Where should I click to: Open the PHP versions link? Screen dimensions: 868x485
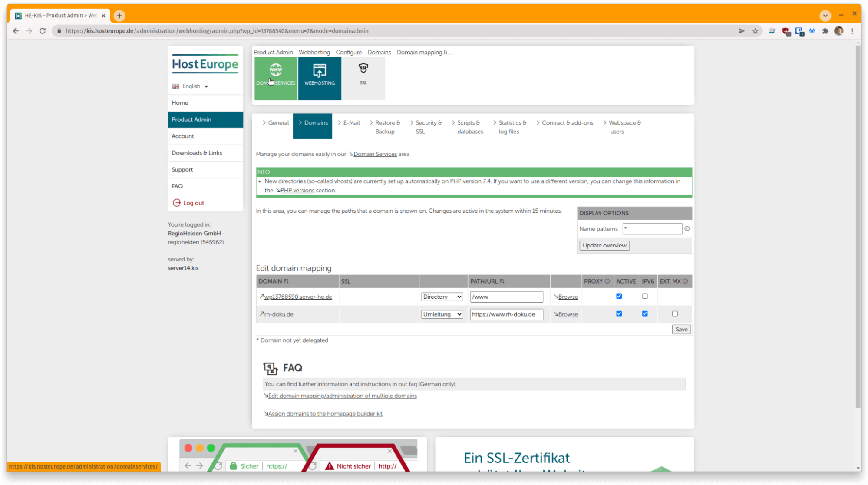coord(297,191)
